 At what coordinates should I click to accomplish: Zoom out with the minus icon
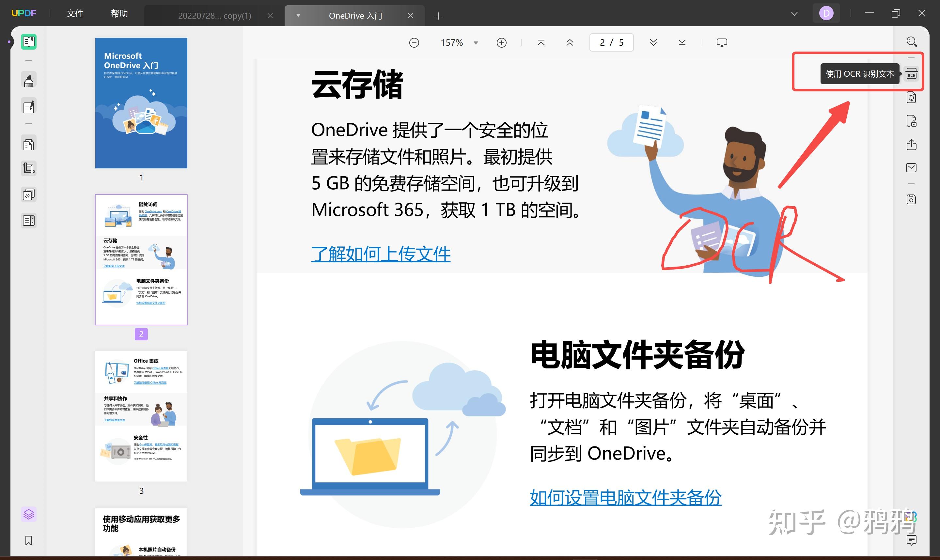click(414, 43)
